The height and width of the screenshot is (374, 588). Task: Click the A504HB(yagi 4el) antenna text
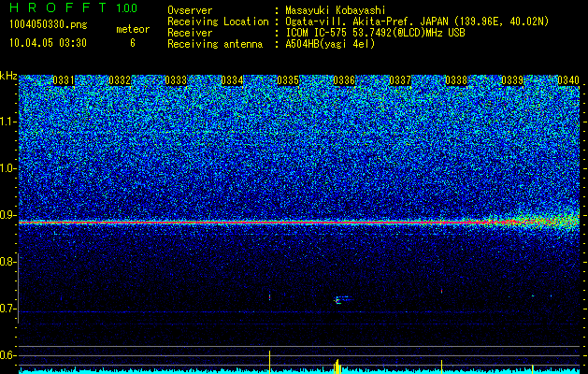330,44
